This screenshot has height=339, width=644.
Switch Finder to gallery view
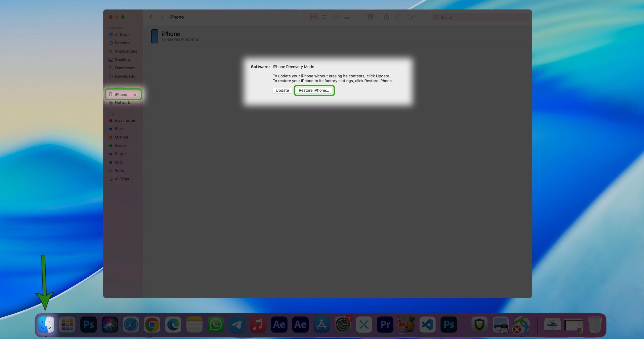pyautogui.click(x=348, y=17)
